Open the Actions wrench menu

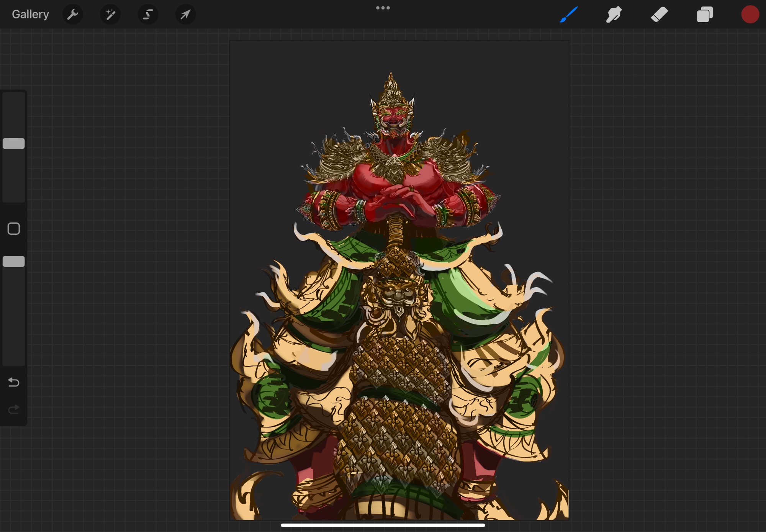[73, 15]
